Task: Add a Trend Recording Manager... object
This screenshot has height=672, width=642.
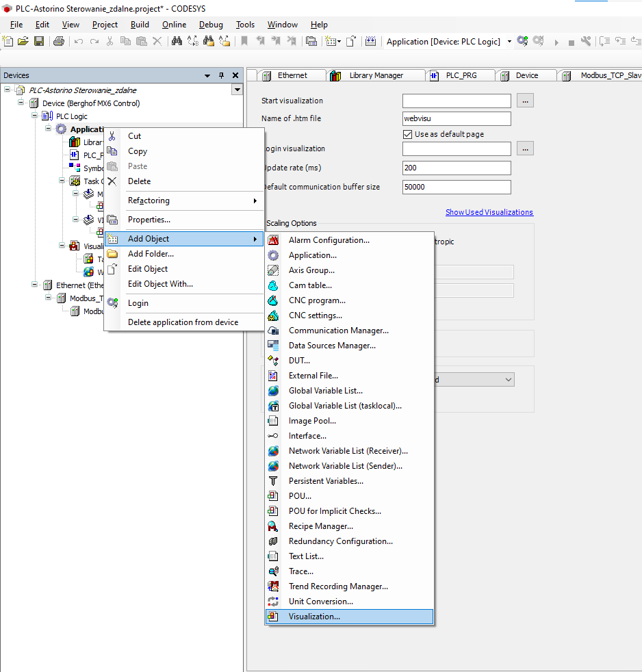Action: coord(349,586)
